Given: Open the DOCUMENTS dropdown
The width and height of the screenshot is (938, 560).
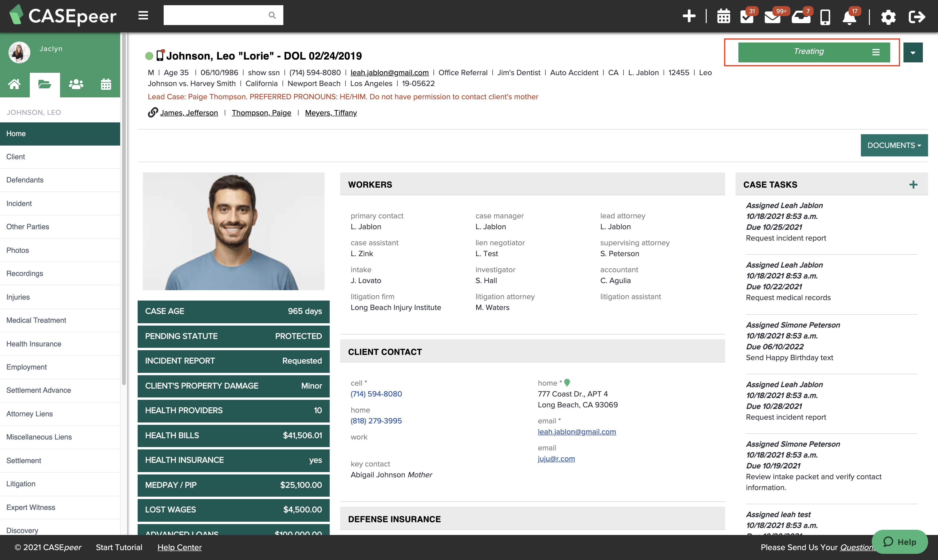Looking at the screenshot, I should point(894,145).
